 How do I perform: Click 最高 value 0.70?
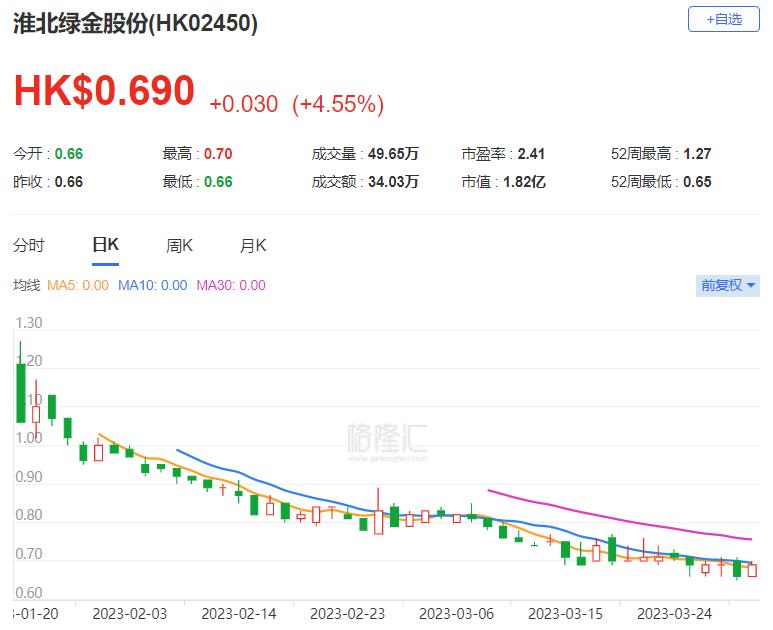click(x=218, y=154)
